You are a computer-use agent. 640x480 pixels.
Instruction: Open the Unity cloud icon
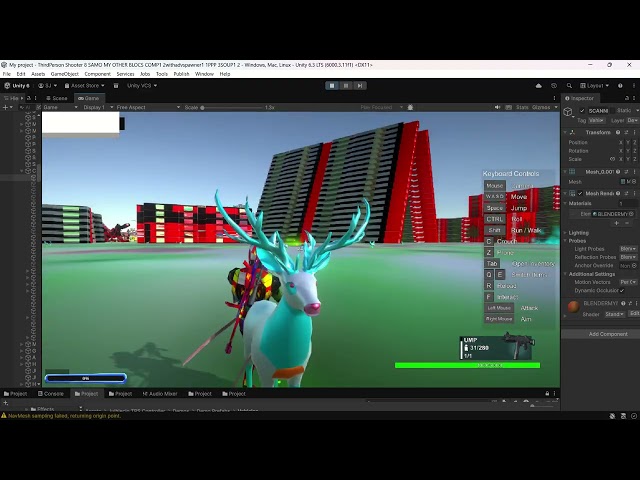click(539, 86)
